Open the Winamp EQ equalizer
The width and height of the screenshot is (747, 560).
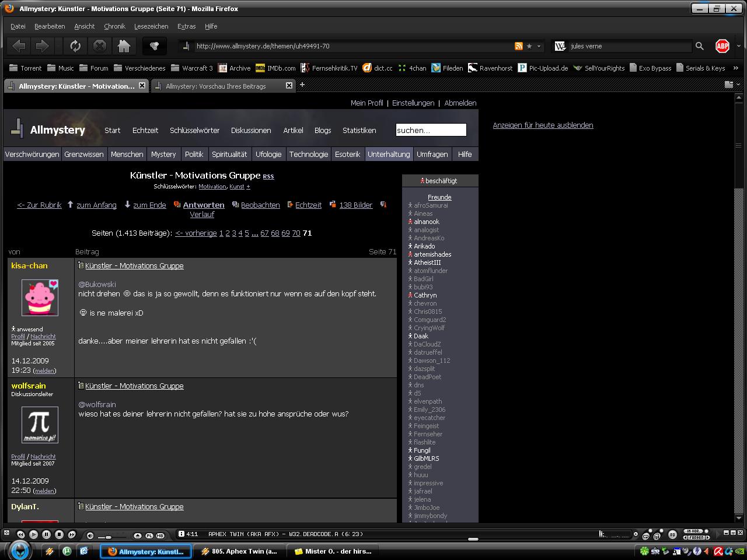coord(672,535)
